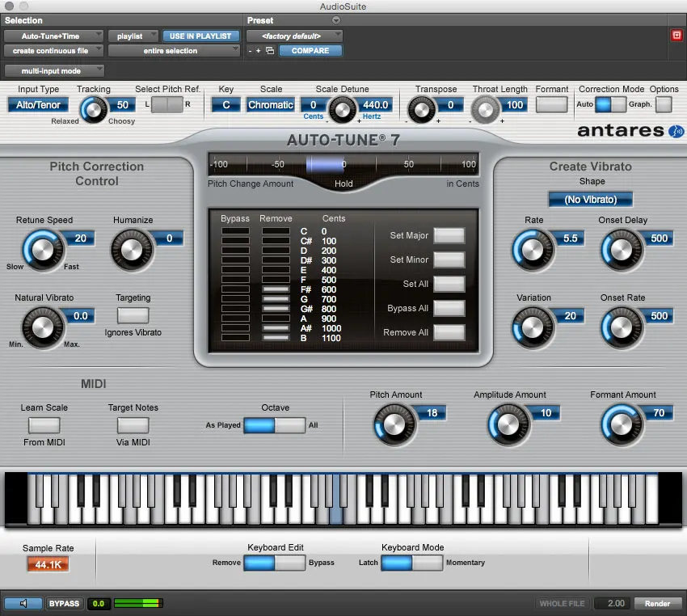Click the BYPASS button in bottom bar
Viewport: 687px width, 616px height.
click(64, 603)
